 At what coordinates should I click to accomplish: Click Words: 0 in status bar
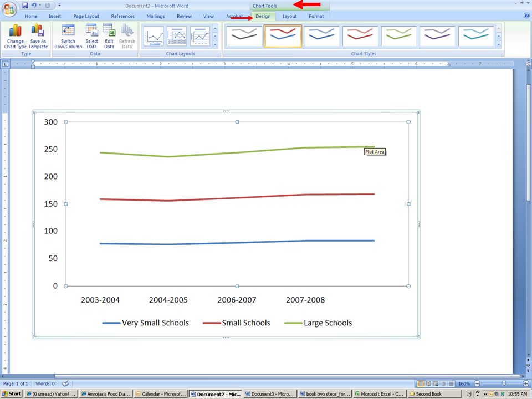[45, 383]
